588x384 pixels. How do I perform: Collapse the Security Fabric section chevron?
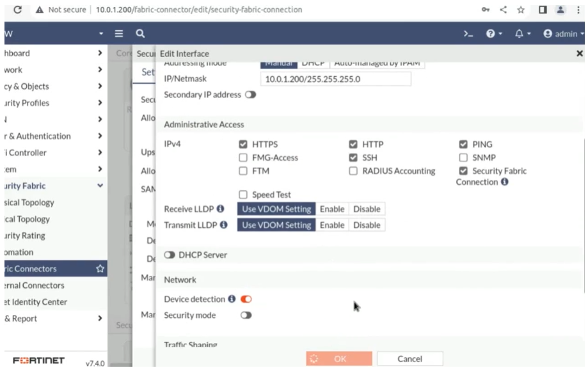(100, 186)
